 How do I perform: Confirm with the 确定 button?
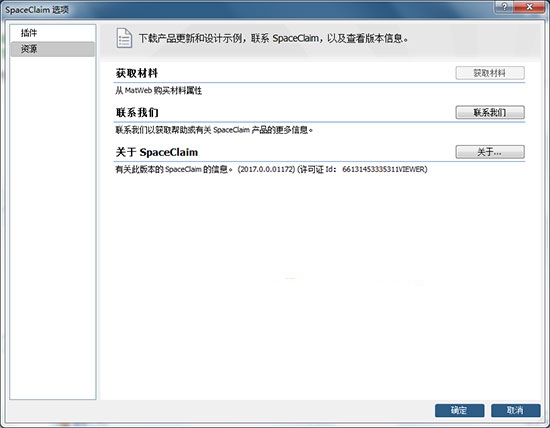coord(460,410)
